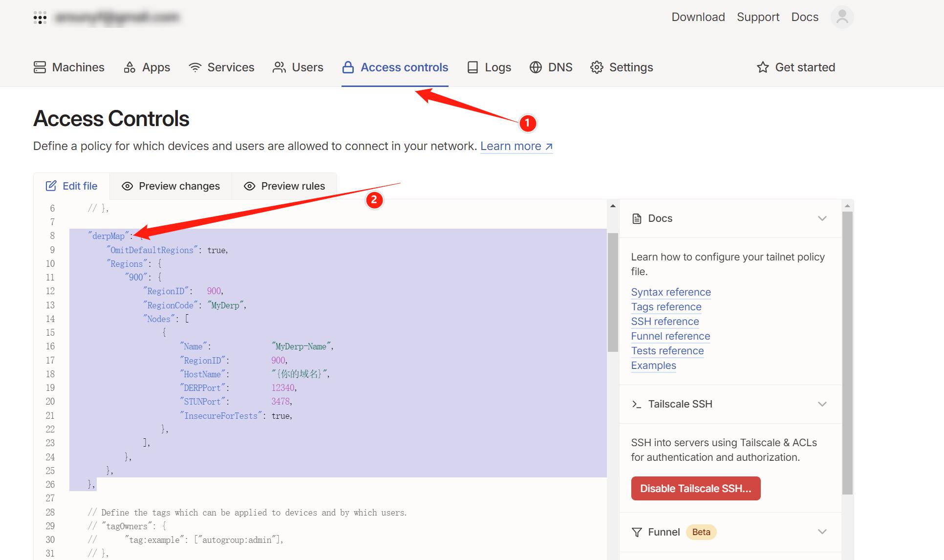The height and width of the screenshot is (560, 944).
Task: Click line number 27 in gutter
Action: point(50,498)
